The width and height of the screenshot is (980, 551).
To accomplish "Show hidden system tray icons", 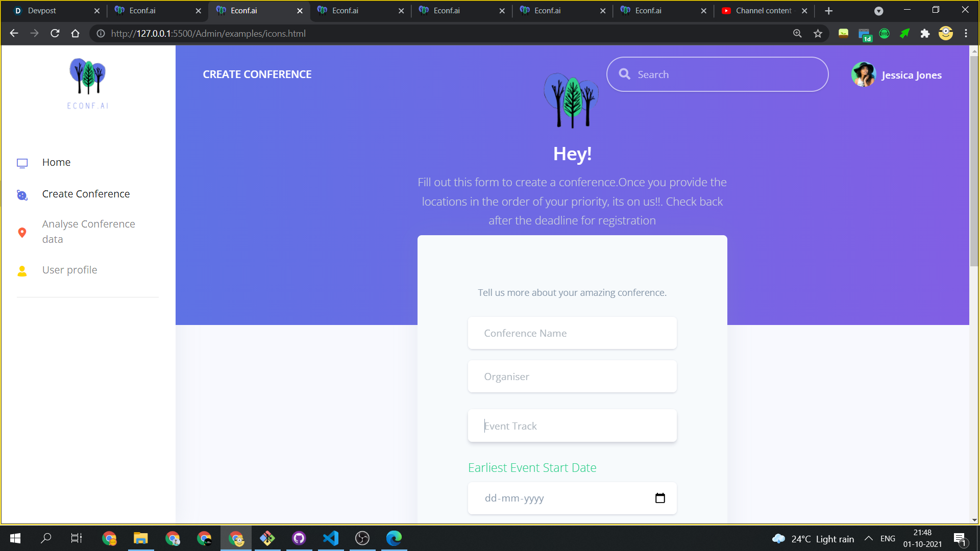I will pos(868,538).
